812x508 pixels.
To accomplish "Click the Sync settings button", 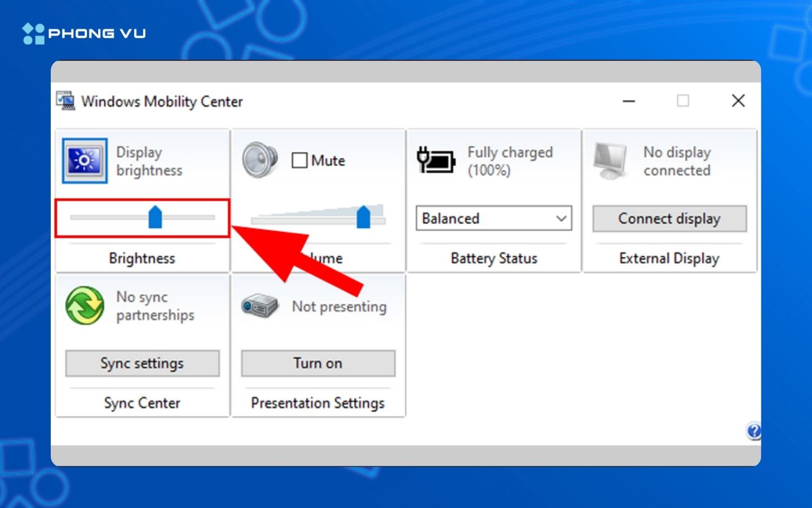I will [142, 363].
